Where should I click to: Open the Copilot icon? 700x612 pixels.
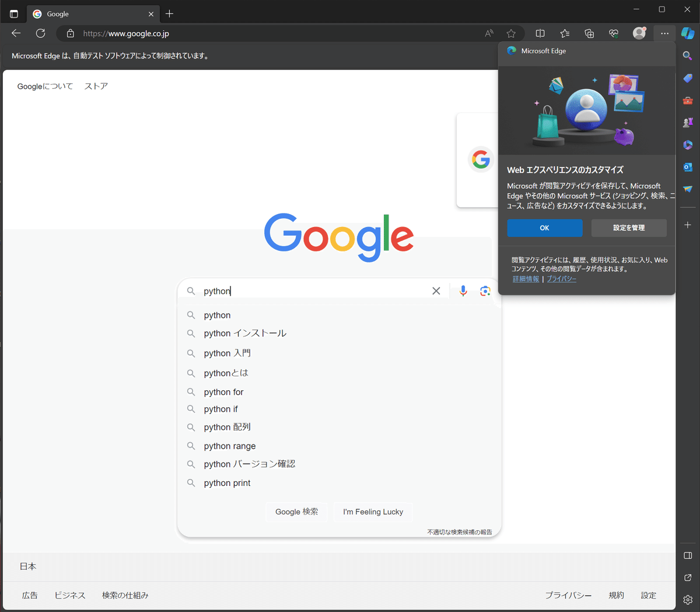(688, 33)
